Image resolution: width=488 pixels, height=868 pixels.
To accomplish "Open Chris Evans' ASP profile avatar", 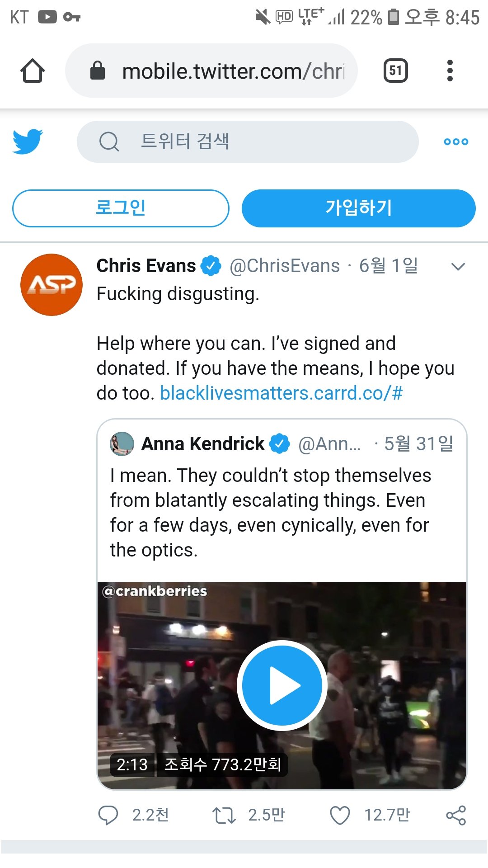I will tap(52, 285).
